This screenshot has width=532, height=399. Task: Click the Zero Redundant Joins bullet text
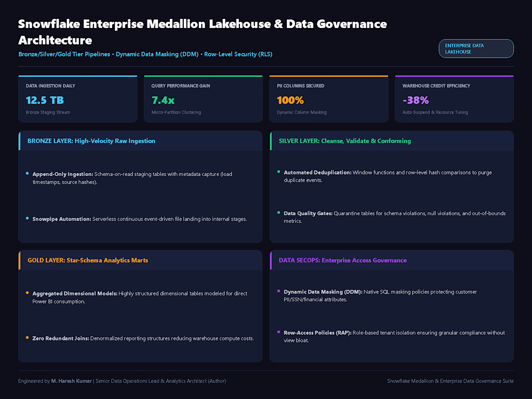click(143, 339)
